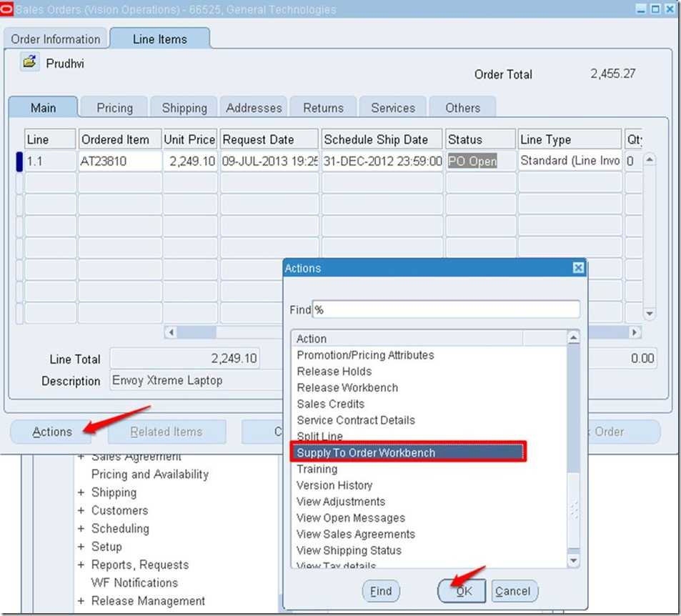Viewport: 681px width, 616px height.
Task: Select View Shipping Status action
Action: pyautogui.click(x=349, y=550)
